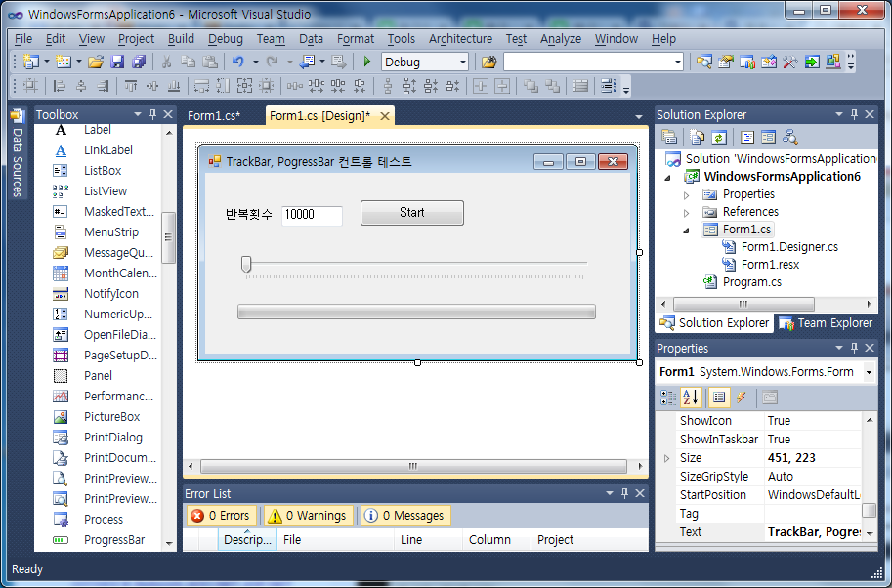Click the Align to Grid icon
The image size is (892, 588).
click(30, 86)
